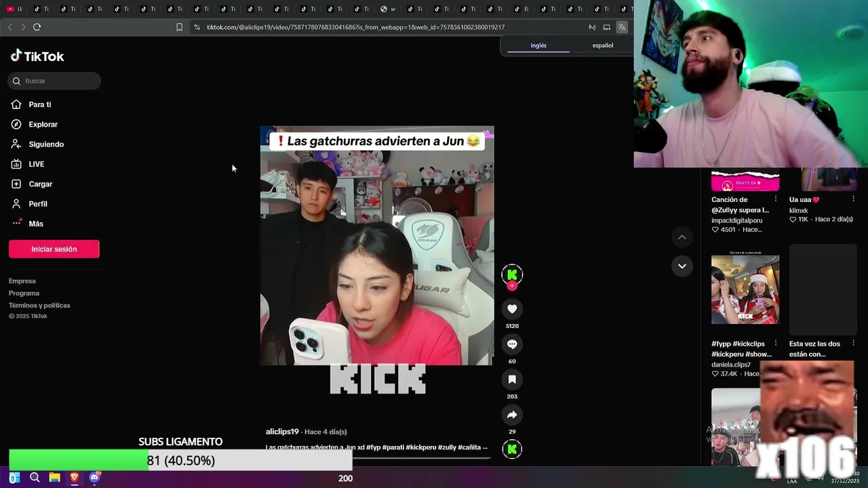The image size is (868, 488).
Task: Open options for Esta vez las dos video
Action: click(853, 343)
